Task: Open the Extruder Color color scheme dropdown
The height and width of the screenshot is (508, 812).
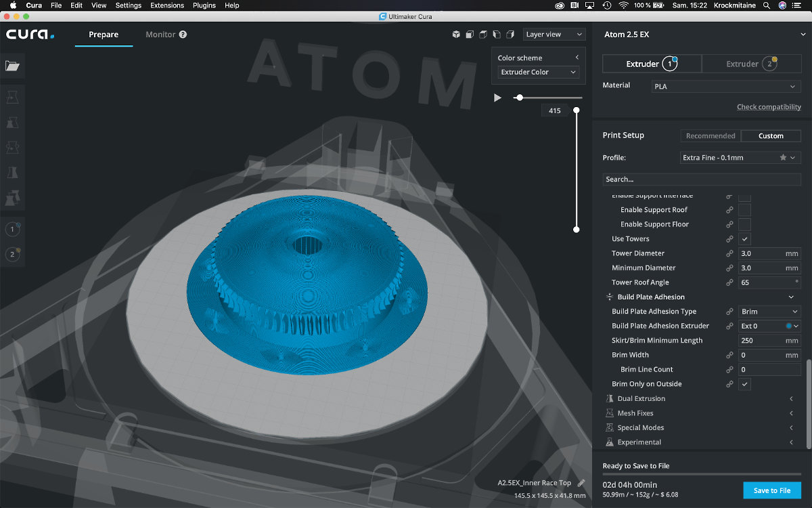Action: (538, 72)
